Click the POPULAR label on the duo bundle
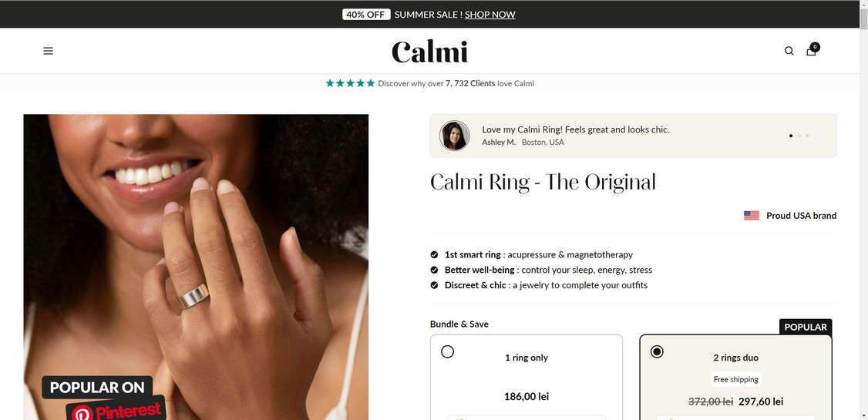The width and height of the screenshot is (868, 420). tap(806, 327)
